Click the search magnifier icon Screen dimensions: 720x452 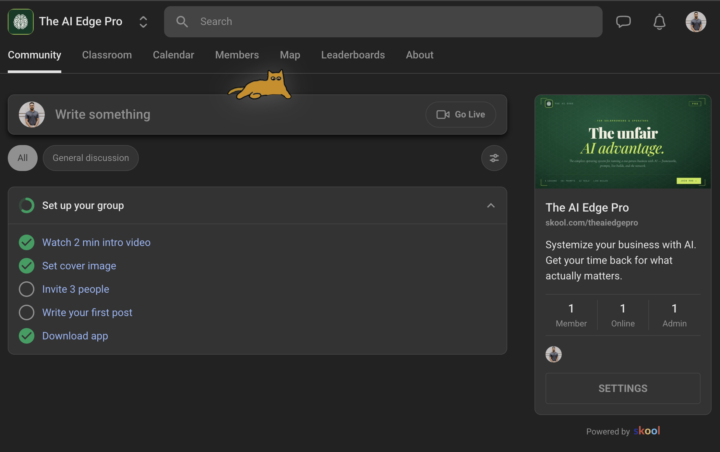coord(182,22)
